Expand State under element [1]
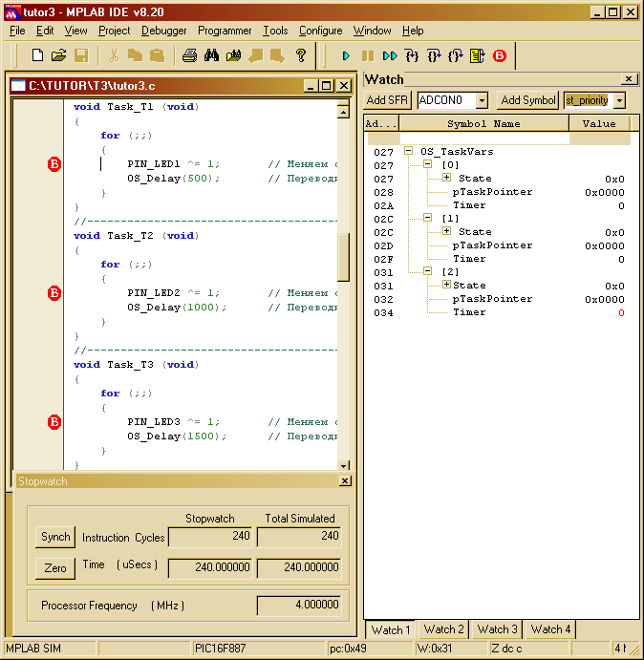The width and height of the screenshot is (644, 660). pos(447,231)
